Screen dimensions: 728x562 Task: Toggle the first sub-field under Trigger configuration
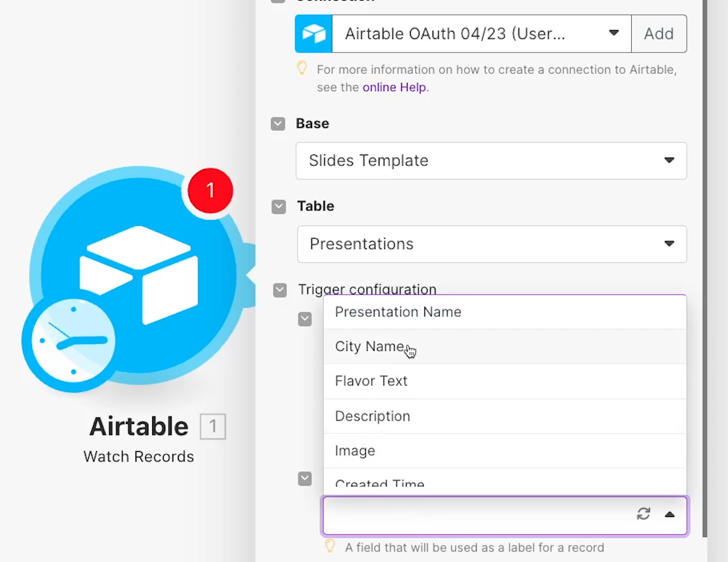305,319
